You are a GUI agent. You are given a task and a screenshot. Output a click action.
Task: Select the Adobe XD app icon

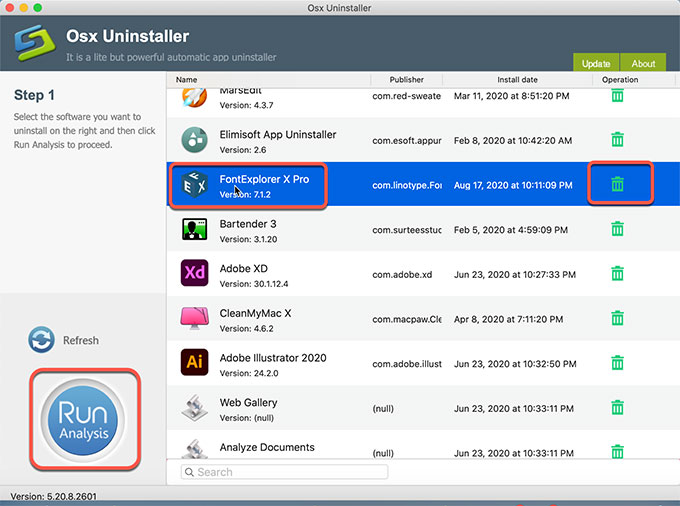pos(194,273)
